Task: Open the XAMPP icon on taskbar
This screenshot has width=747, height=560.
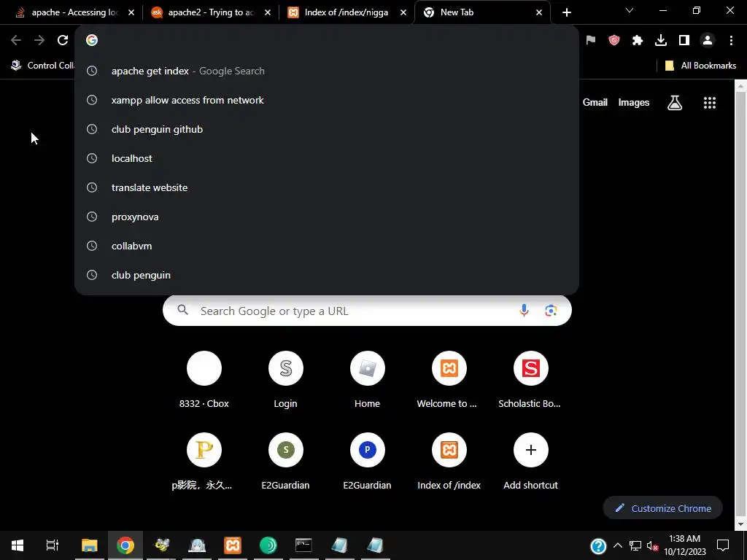Action: point(233,545)
